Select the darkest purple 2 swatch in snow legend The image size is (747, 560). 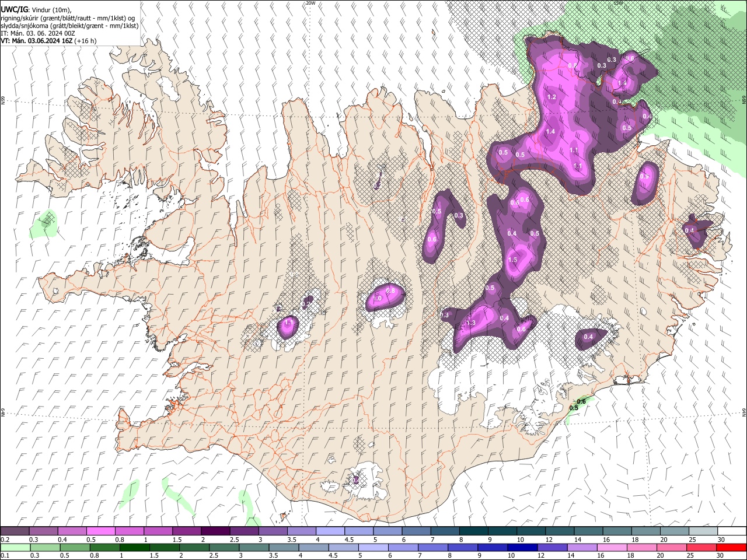pos(215,531)
